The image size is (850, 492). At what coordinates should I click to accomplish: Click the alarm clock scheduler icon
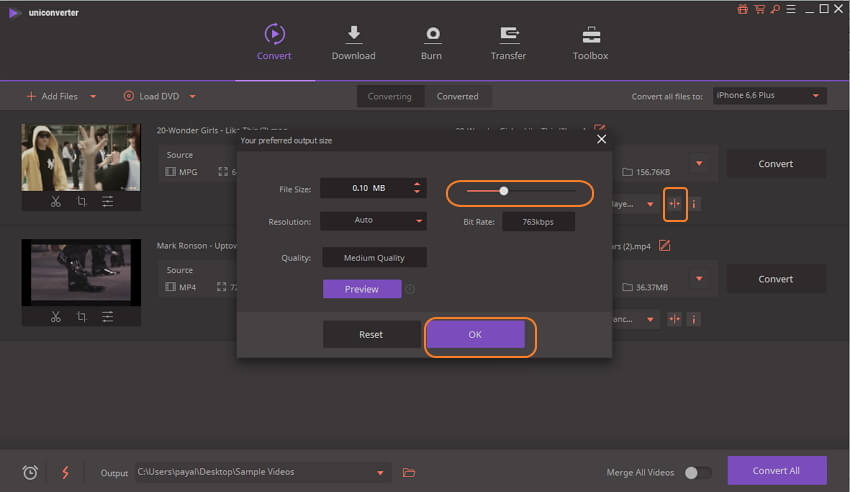pos(30,472)
